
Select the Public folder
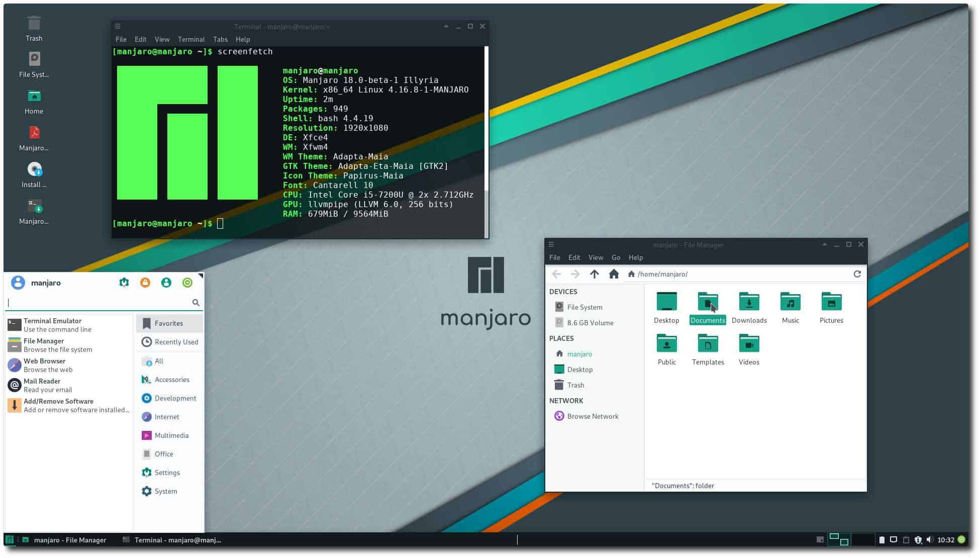(x=667, y=349)
